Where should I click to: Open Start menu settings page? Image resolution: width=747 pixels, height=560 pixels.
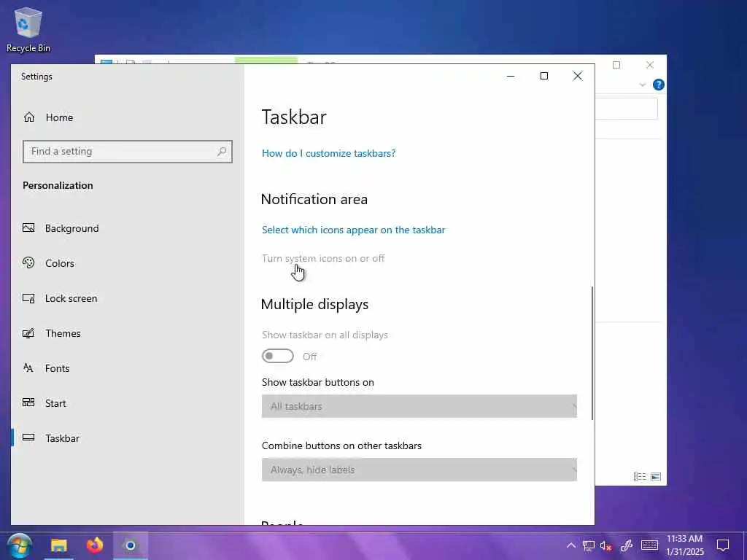coord(55,403)
